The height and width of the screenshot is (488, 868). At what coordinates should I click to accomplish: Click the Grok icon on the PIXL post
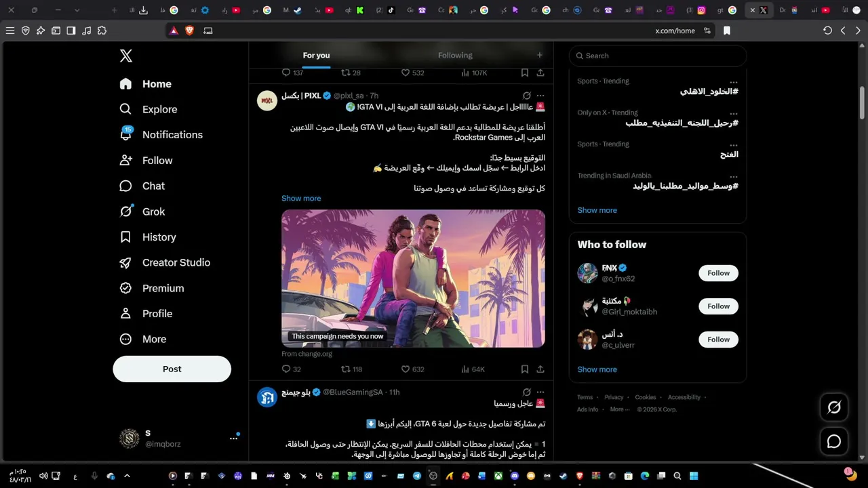coord(527,96)
